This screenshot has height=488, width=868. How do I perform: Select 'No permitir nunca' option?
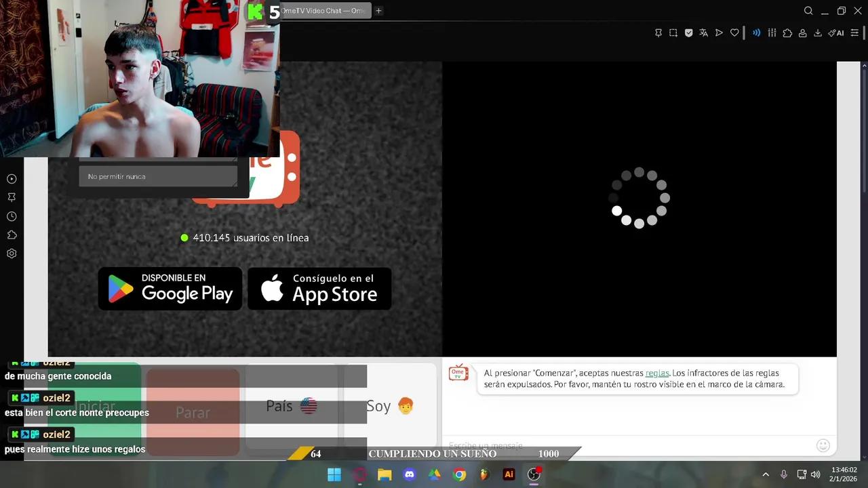point(158,176)
